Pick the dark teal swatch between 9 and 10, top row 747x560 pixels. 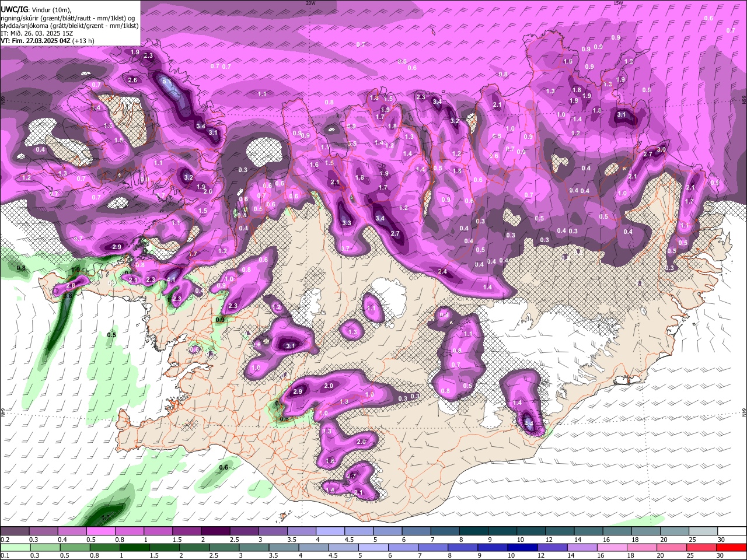click(x=502, y=531)
